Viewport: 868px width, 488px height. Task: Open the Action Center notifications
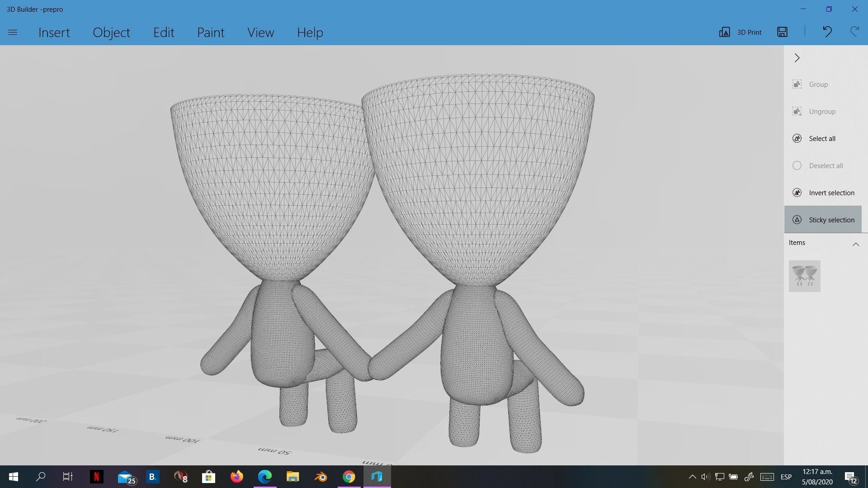[x=850, y=477]
